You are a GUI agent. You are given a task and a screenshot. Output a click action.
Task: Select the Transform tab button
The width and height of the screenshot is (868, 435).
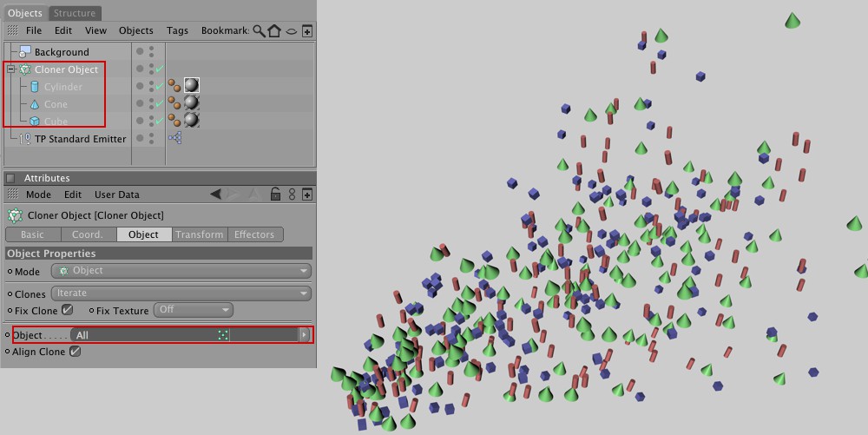[200, 234]
